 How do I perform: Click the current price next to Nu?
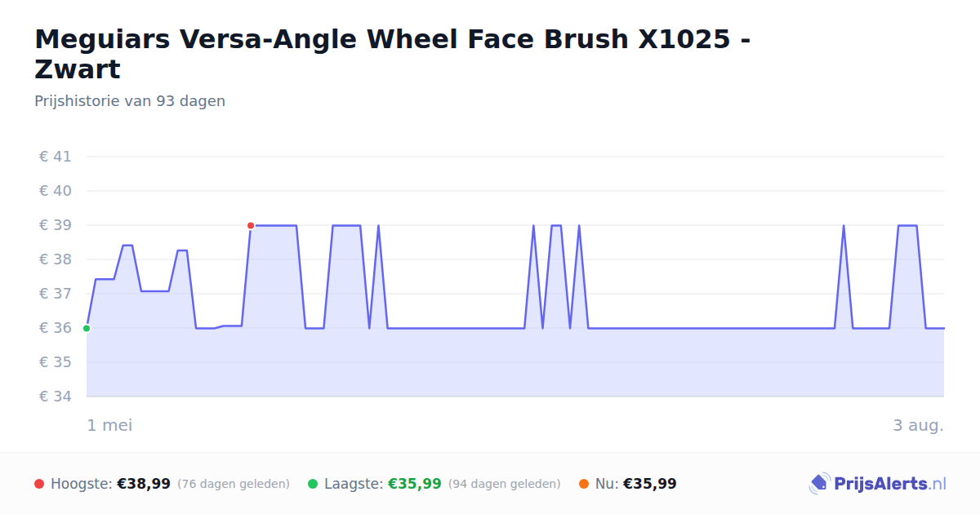click(x=650, y=484)
